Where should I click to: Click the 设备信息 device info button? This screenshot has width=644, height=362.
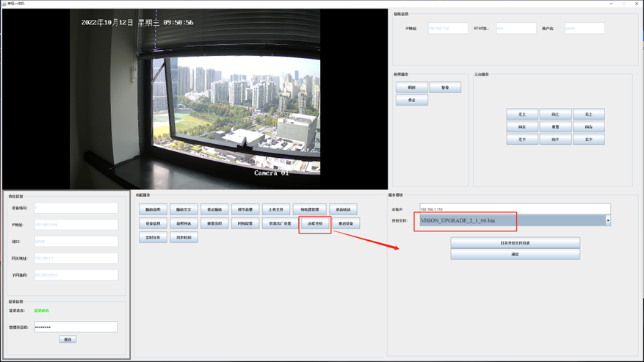152,223
